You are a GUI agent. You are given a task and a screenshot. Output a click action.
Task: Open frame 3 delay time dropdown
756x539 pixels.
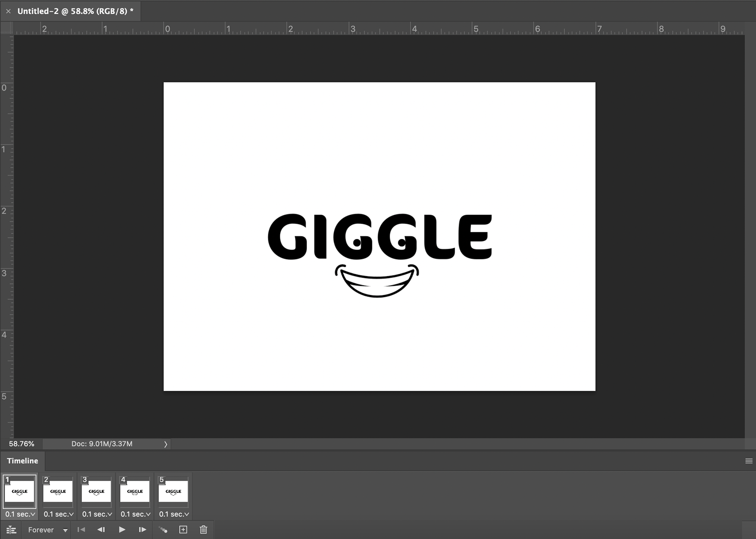pyautogui.click(x=97, y=514)
